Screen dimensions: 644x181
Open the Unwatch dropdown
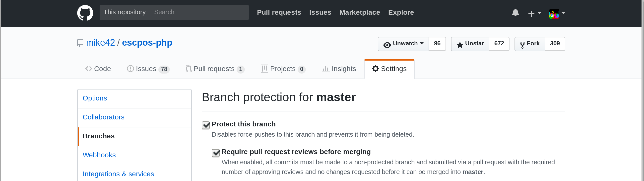pos(403,44)
